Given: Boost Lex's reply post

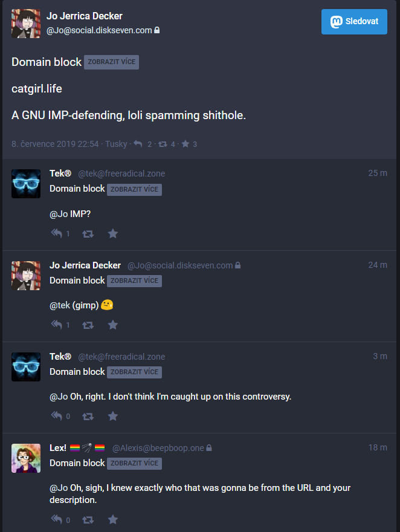Looking at the screenshot, I should tap(88, 520).
